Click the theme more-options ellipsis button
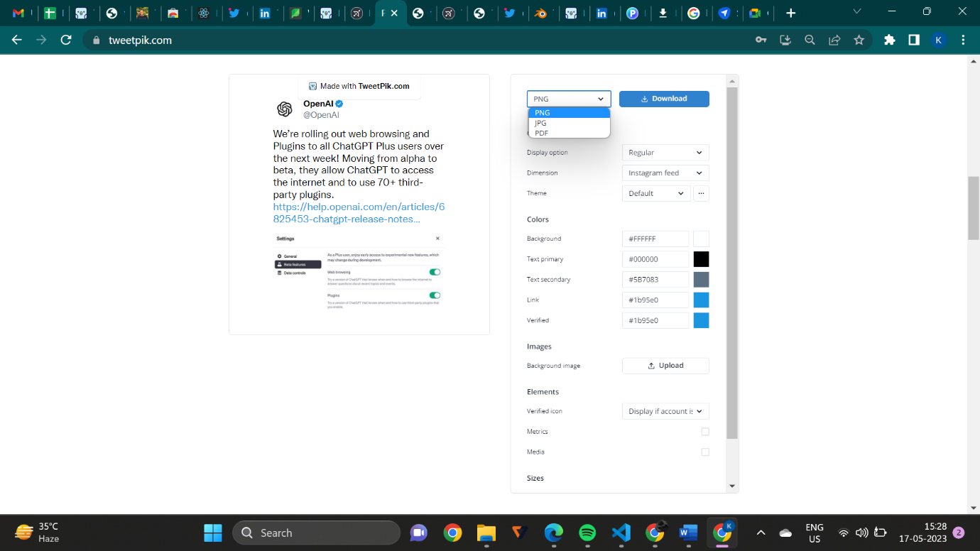Screen dimensions: 980x551 (701, 193)
